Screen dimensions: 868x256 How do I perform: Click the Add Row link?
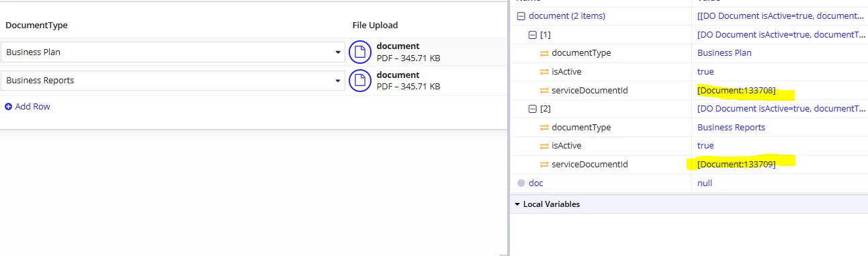coord(32,107)
